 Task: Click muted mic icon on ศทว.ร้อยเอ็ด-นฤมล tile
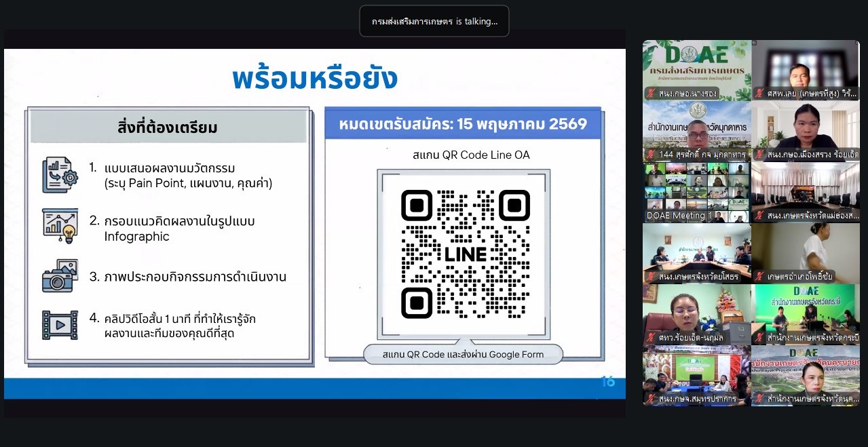tap(650, 338)
